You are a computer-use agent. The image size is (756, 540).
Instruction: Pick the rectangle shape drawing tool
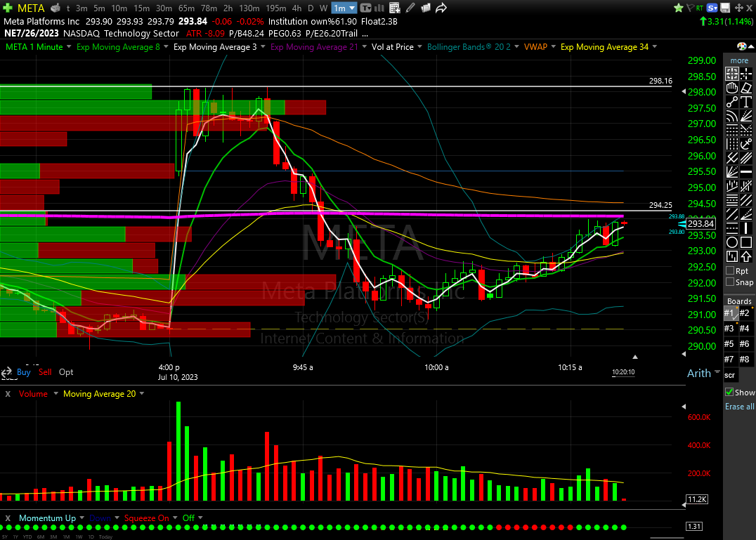click(745, 242)
